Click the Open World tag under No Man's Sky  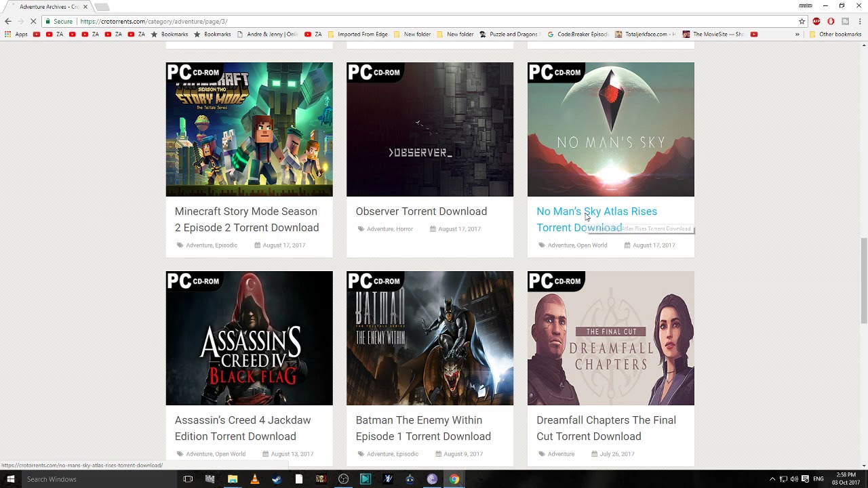592,245
